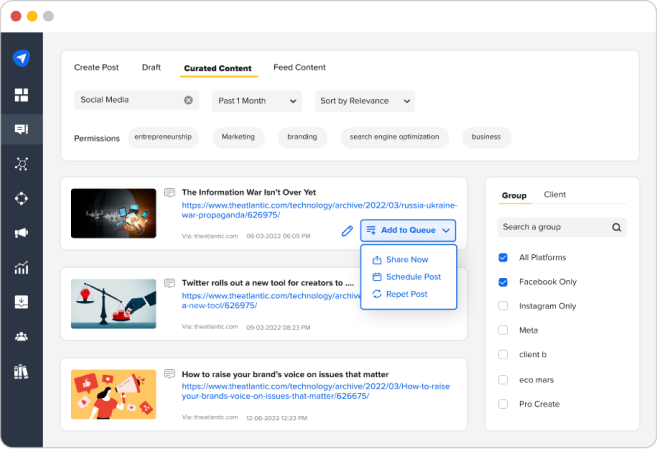Viewport: 657px width, 449px height.
Task: Open the brand's voice article link
Action: pyautogui.click(x=316, y=391)
